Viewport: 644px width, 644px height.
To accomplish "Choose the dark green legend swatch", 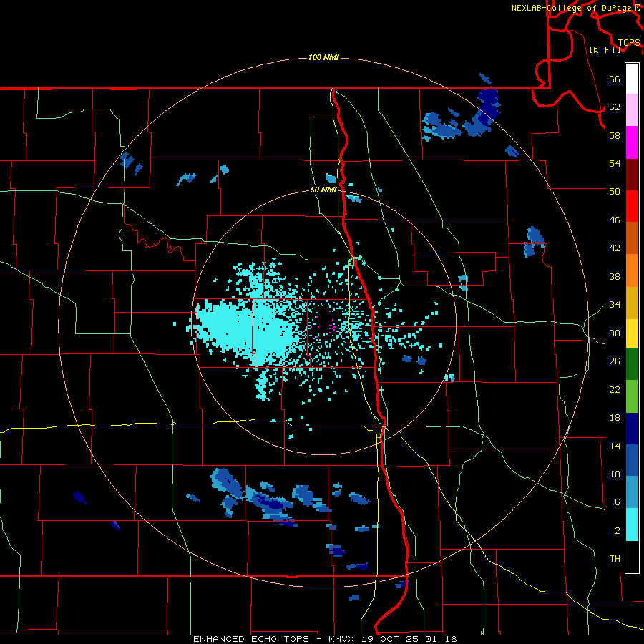I will [x=632, y=364].
